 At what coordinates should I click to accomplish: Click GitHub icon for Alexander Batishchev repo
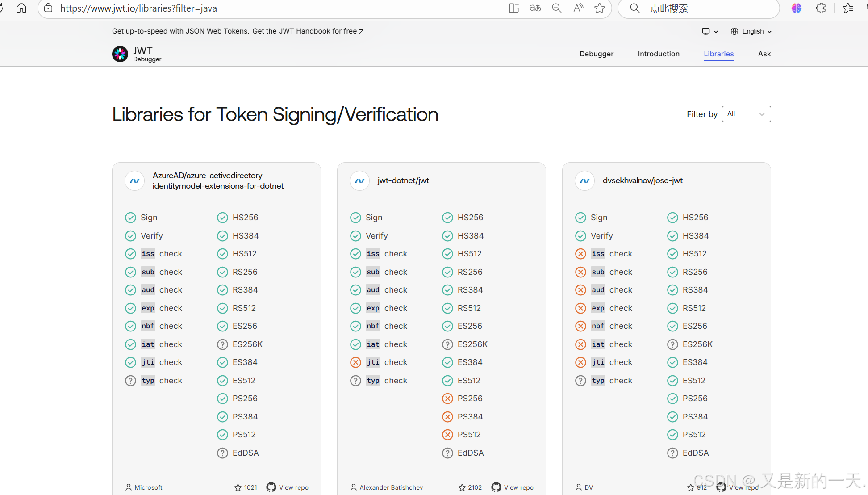coord(496,487)
